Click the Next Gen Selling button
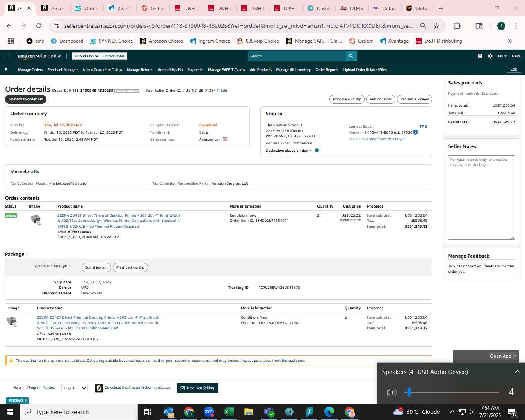Viewport: 525px width, 420px height. [197, 388]
